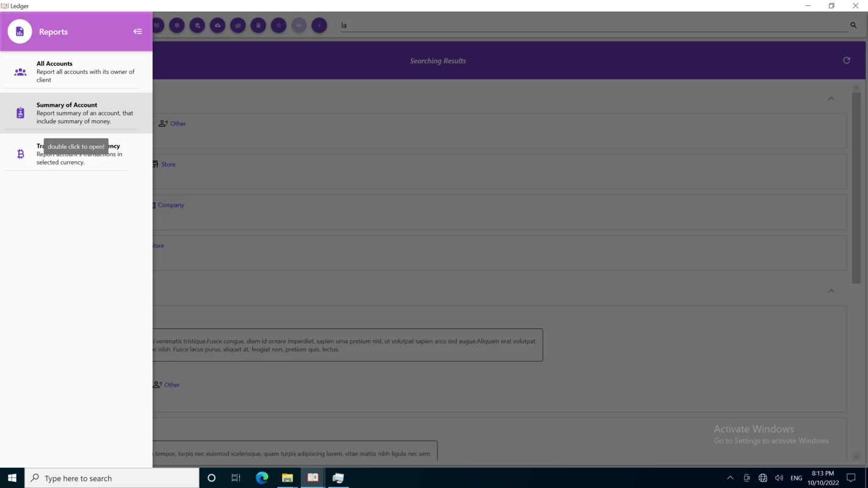The image size is (868, 488).
Task: Select the All Accounts report
Action: coord(76,72)
